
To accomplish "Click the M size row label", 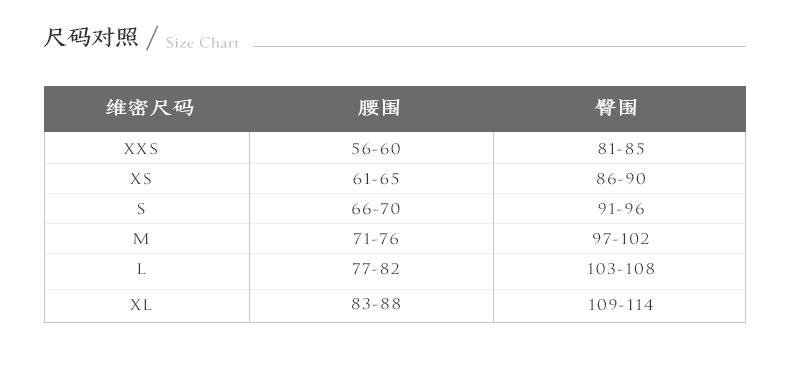I will click(141, 239).
